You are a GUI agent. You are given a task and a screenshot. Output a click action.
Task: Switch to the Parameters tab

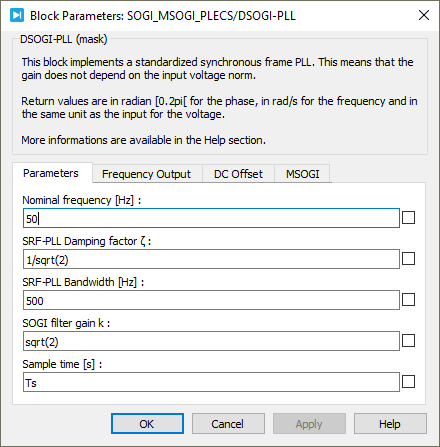51,173
